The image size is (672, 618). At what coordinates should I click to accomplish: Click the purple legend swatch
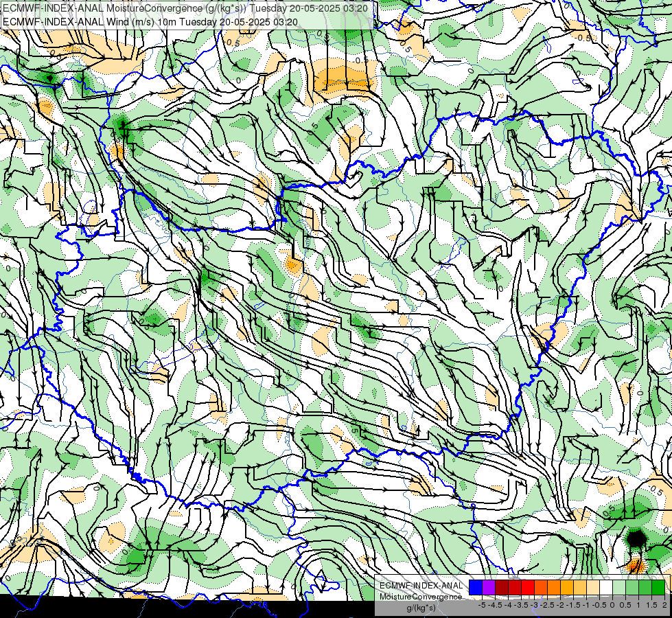click(x=489, y=588)
